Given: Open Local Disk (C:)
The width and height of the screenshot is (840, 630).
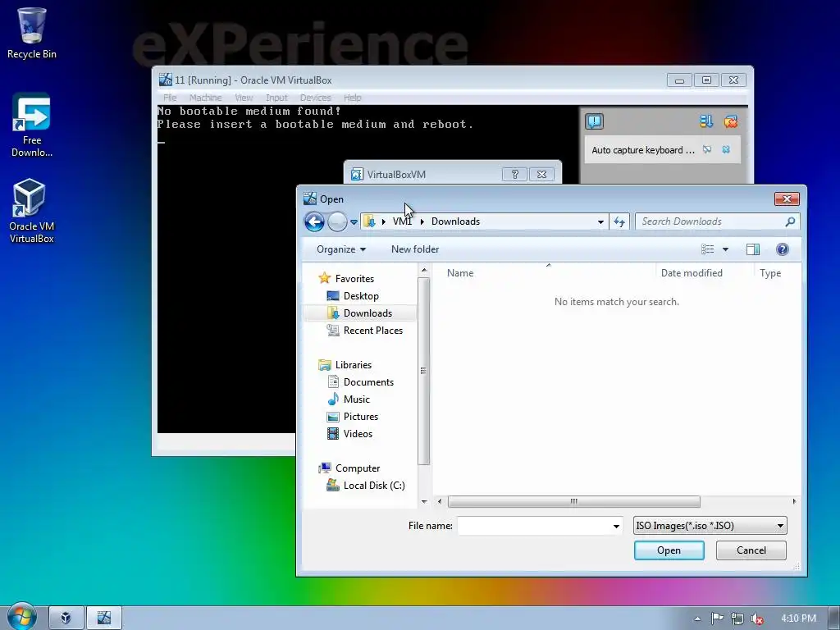Looking at the screenshot, I should coord(373,486).
